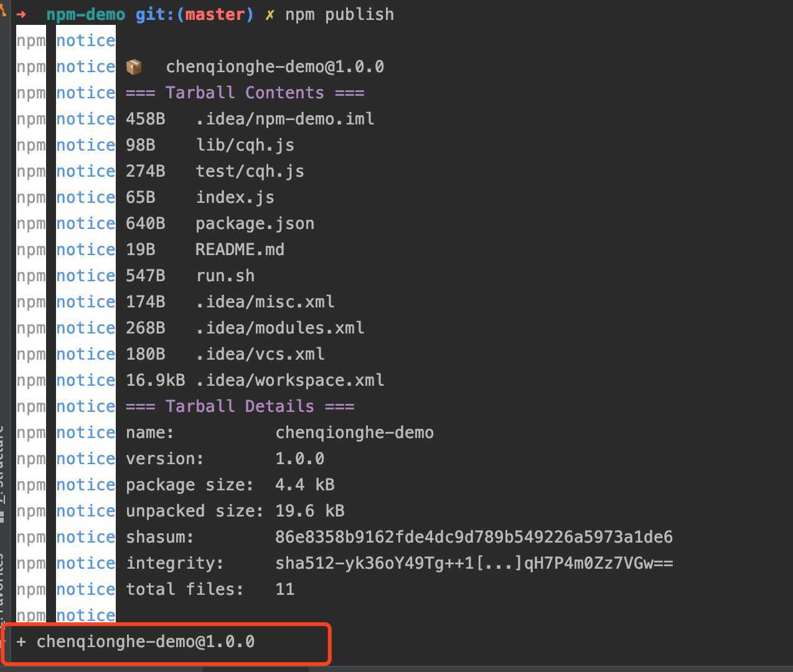Click the name value 'chenqionghe-demo'
Viewport: 793px width, 672px height.
[x=354, y=432]
